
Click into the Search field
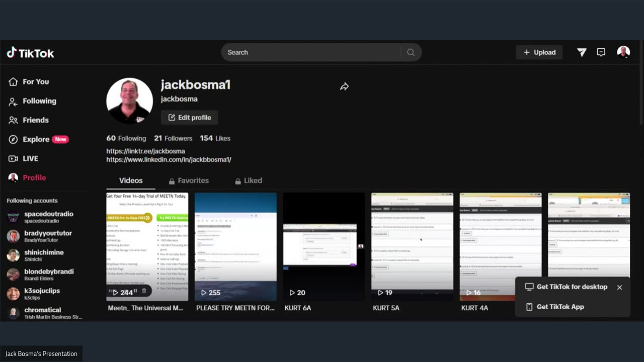[x=310, y=52]
